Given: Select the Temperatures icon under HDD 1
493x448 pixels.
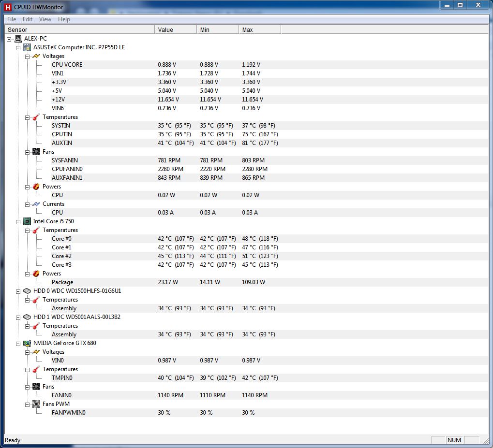Looking at the screenshot, I should tap(36, 326).
